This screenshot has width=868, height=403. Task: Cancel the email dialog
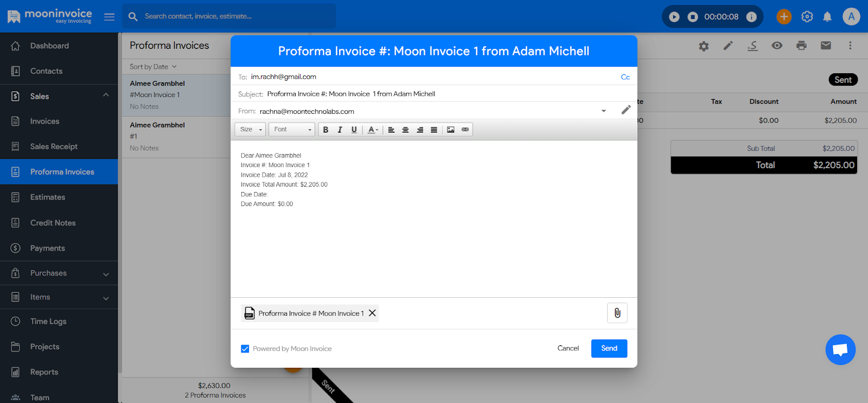click(568, 348)
